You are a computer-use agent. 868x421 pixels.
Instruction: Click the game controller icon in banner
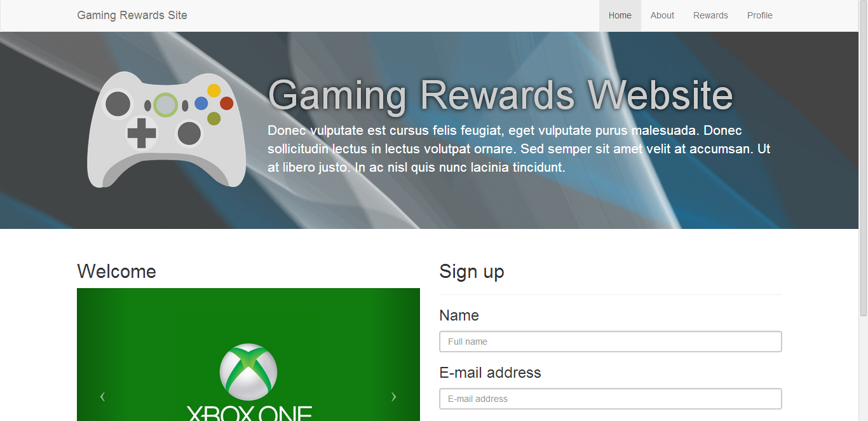166,130
